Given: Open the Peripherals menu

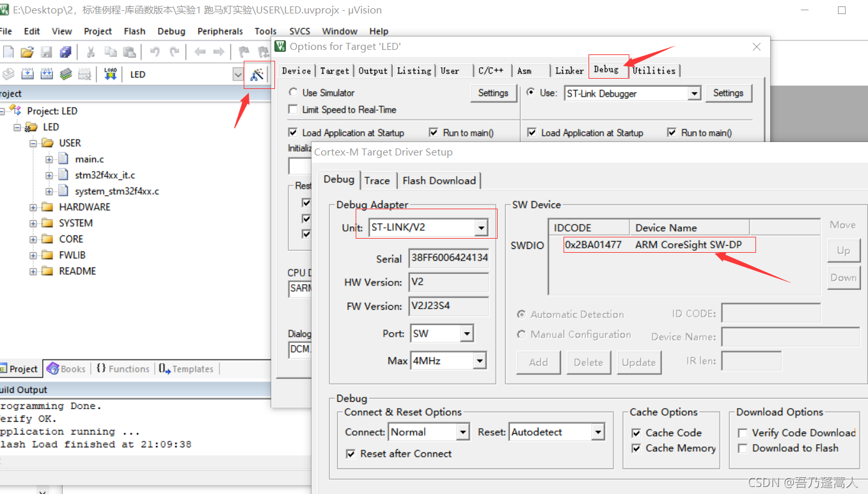Looking at the screenshot, I should point(220,31).
